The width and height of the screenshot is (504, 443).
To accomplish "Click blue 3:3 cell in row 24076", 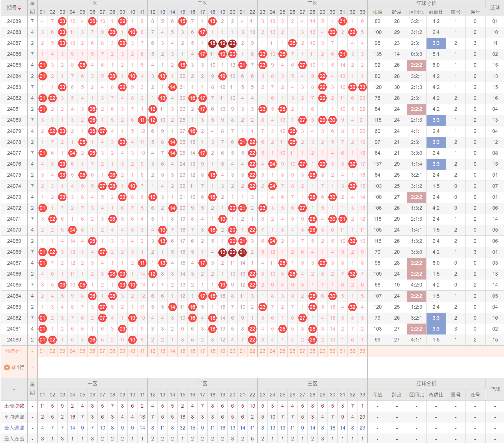I will pyautogui.click(x=436, y=164).
